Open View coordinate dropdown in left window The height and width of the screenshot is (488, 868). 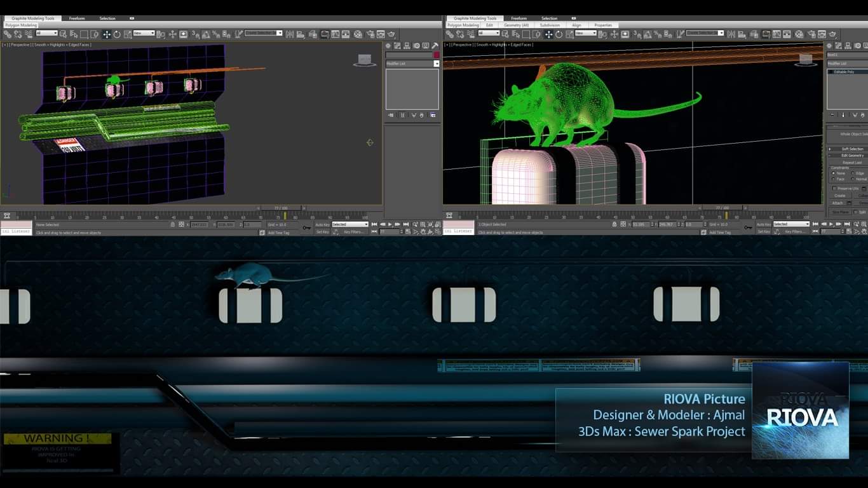click(x=144, y=33)
